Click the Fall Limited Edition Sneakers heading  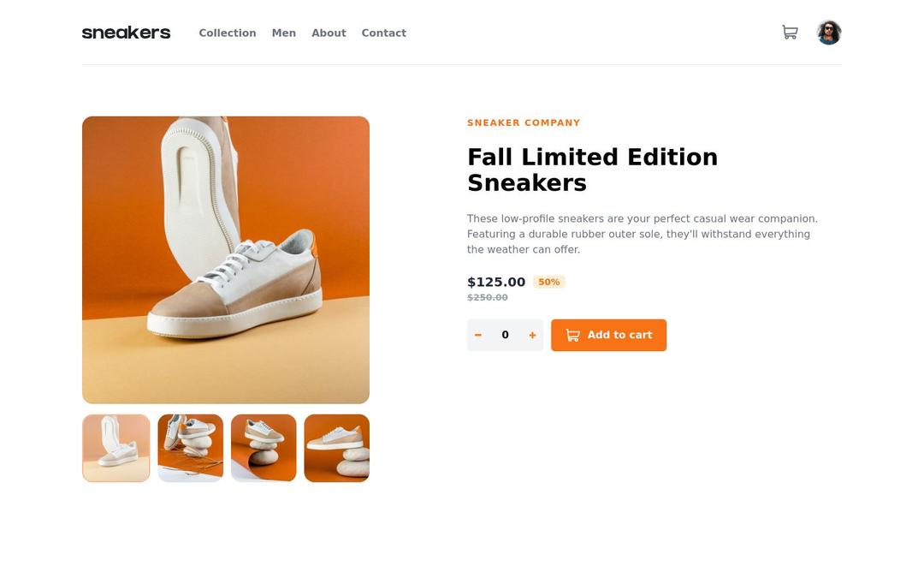(x=592, y=170)
